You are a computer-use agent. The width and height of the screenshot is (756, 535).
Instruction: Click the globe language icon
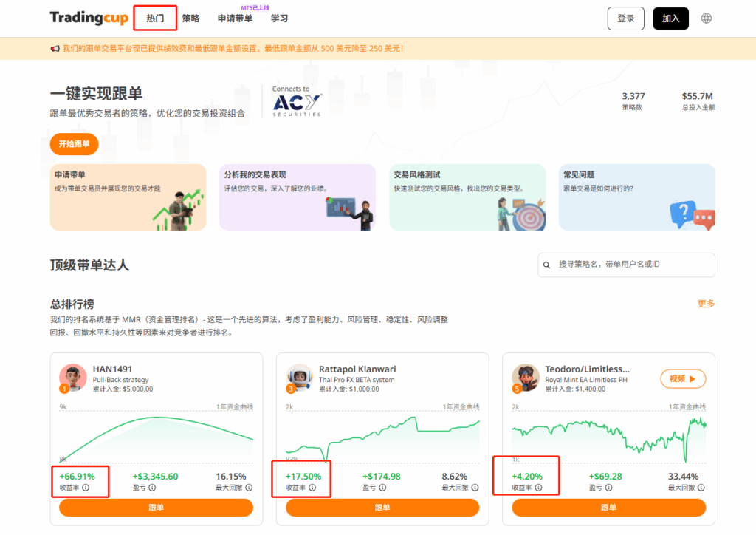(707, 18)
